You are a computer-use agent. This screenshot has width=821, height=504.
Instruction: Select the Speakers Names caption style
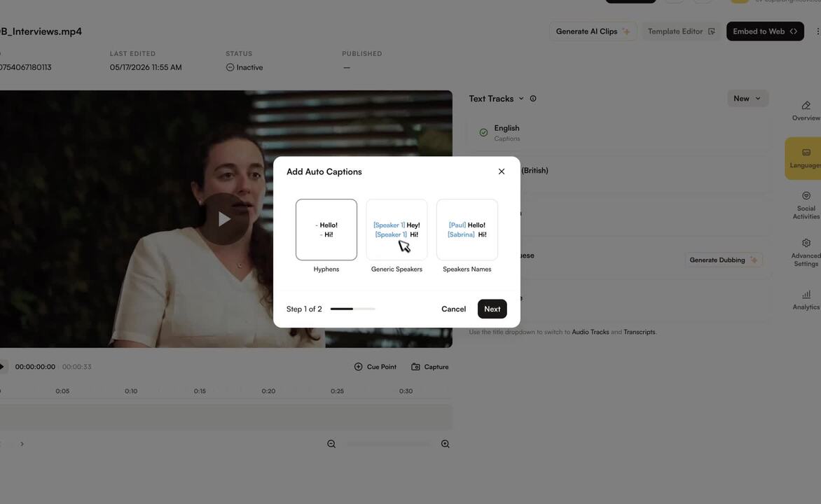[467, 229]
